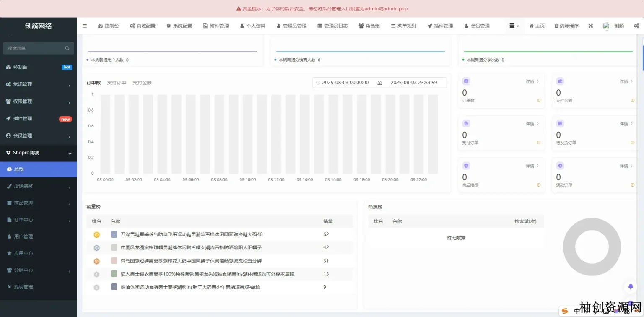
Task: Toggle the 本周新增分享次数 legend item
Action: click(483, 60)
